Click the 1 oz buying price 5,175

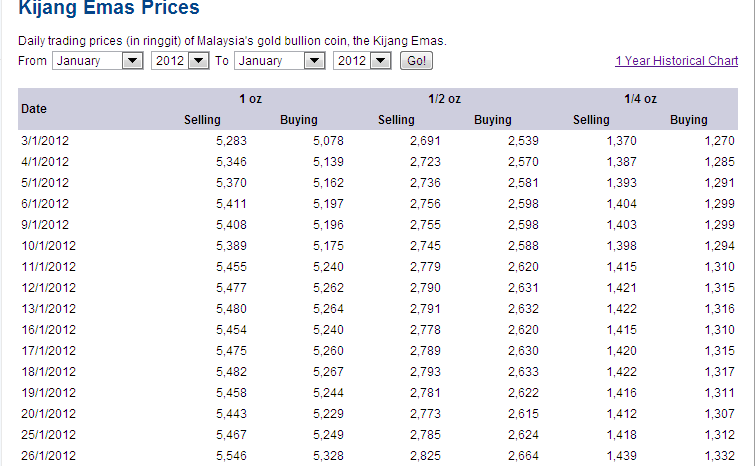pos(328,246)
